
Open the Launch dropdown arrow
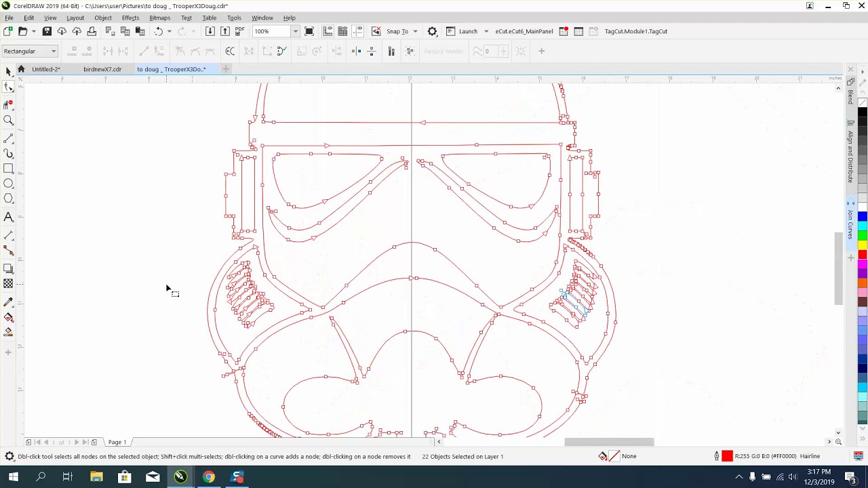pyautogui.click(x=486, y=31)
